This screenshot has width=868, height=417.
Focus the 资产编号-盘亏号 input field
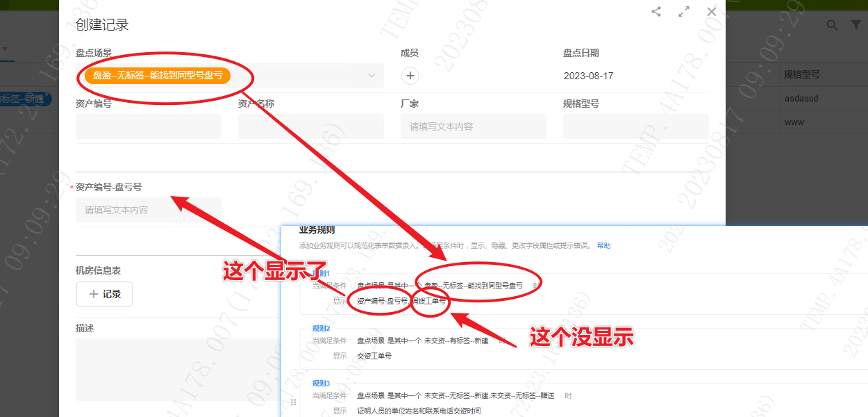[x=148, y=210]
